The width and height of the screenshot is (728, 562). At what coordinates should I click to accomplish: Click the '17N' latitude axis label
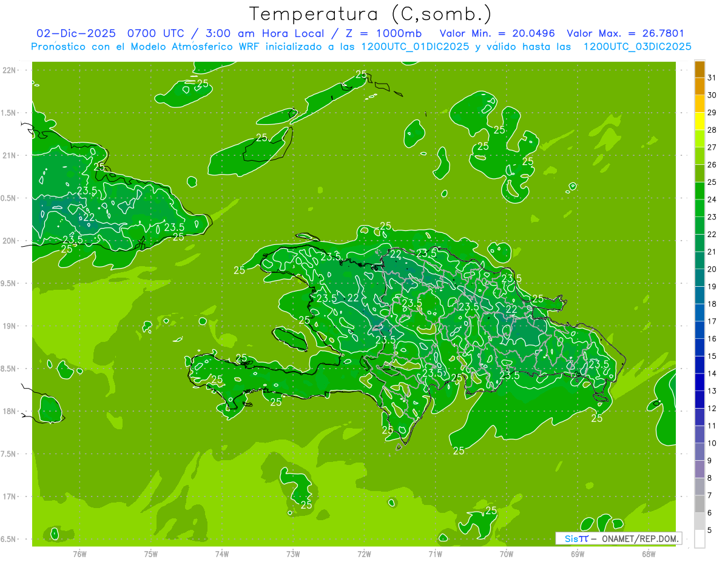point(9,497)
